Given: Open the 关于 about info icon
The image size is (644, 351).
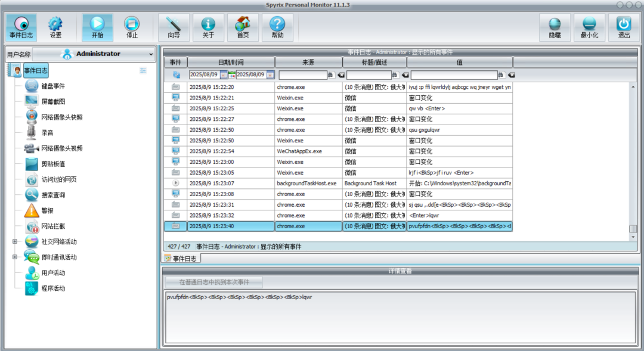Looking at the screenshot, I should (208, 27).
